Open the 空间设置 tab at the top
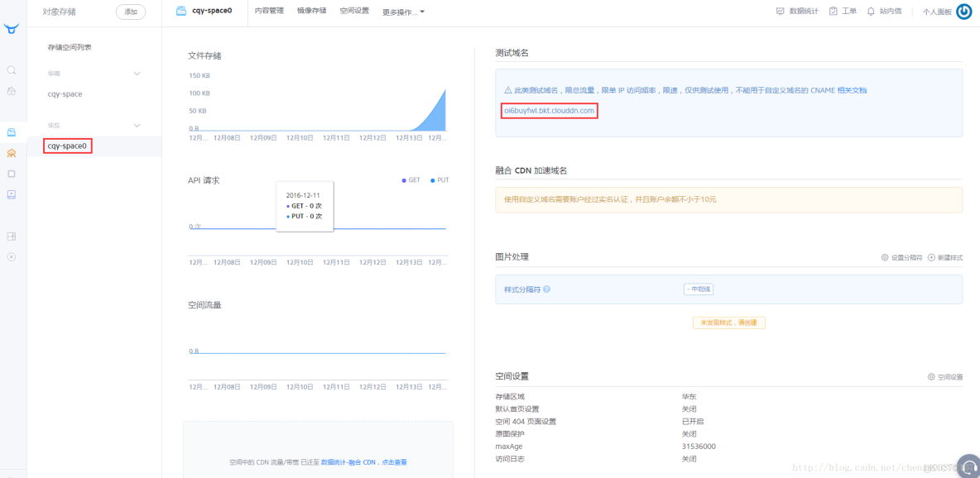Viewport: 980px width, 478px height. (x=354, y=11)
